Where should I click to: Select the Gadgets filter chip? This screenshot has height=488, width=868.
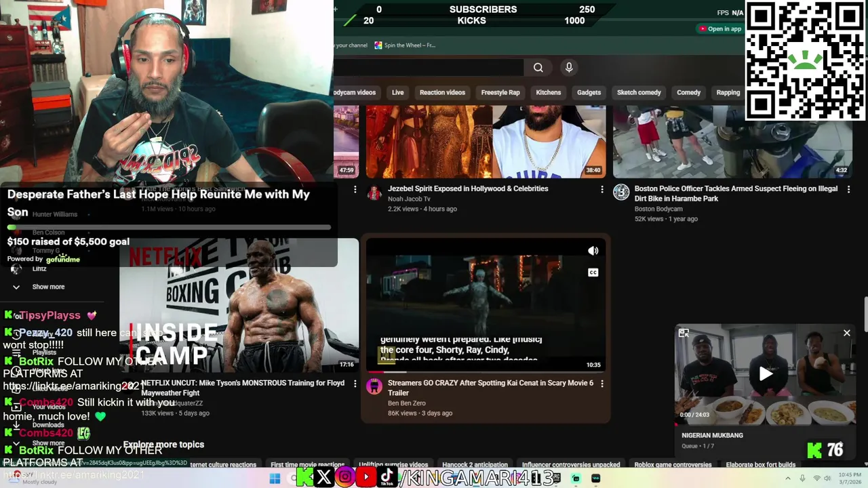click(589, 92)
